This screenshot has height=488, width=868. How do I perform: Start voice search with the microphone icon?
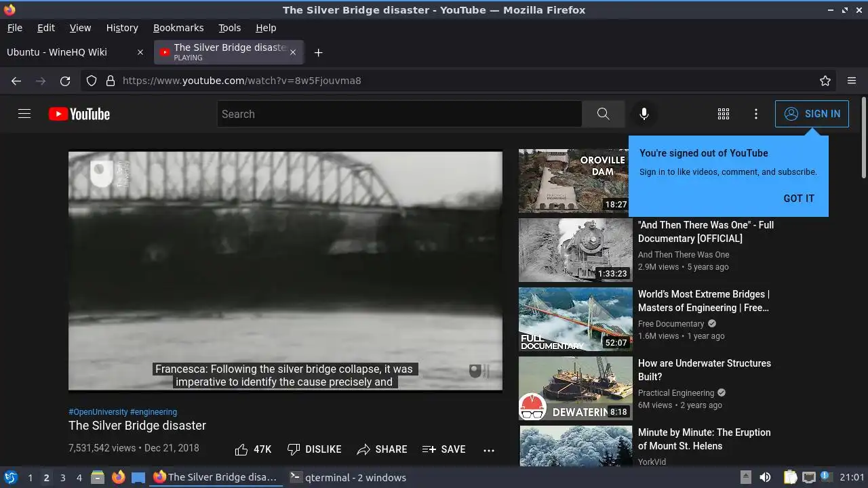644,114
